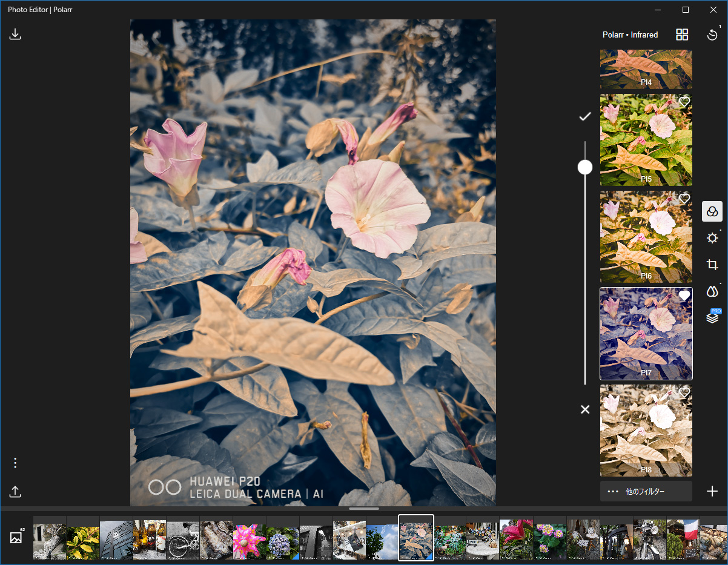Open the edit history icon

[x=712, y=35]
